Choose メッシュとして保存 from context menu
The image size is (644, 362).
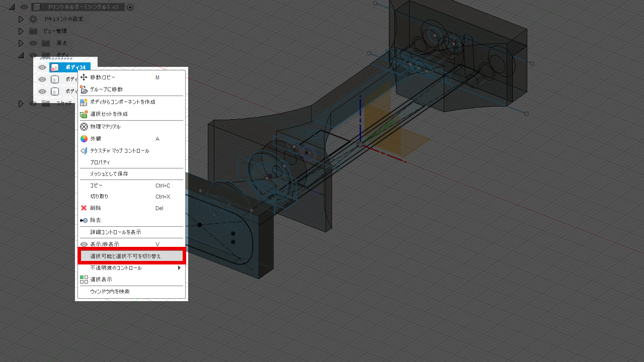coord(109,174)
